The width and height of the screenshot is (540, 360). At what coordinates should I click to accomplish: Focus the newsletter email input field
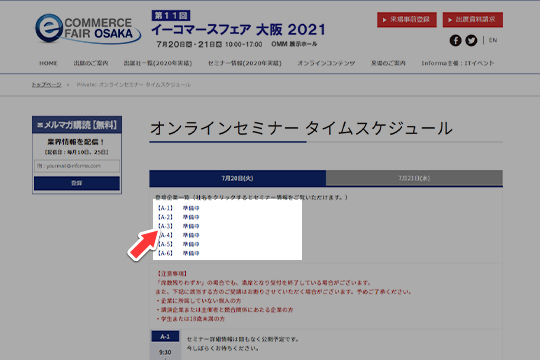[x=77, y=166]
